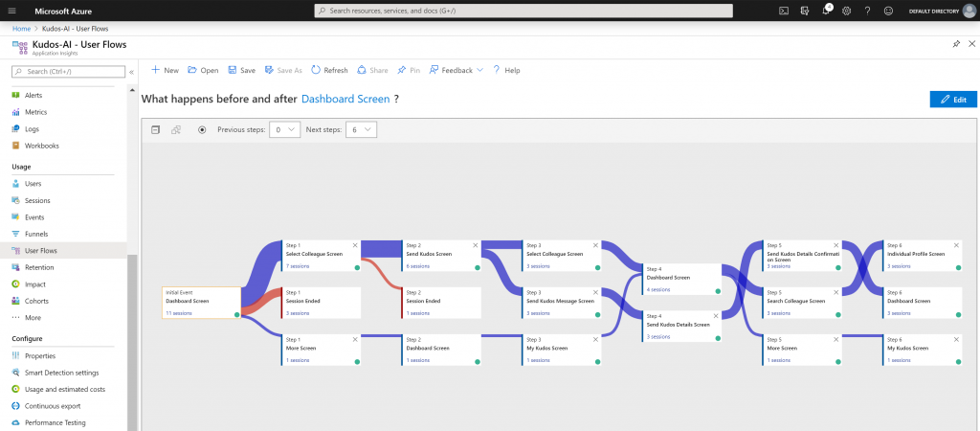Open the Feedback dropdown in the toolbar

click(457, 70)
